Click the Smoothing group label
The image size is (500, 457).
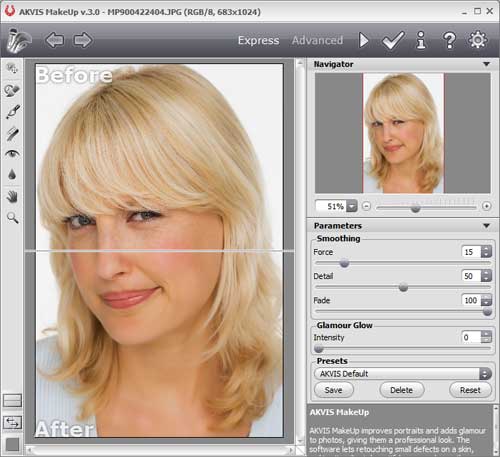coord(338,238)
